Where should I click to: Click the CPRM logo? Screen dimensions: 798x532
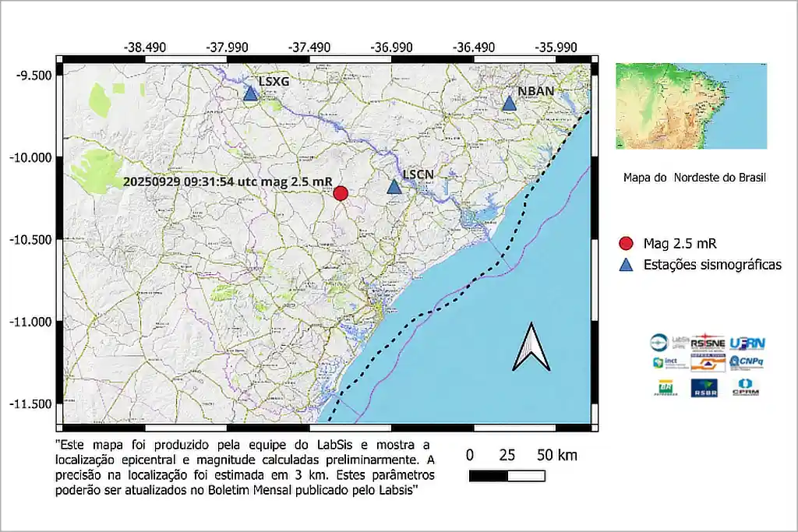[x=745, y=387]
